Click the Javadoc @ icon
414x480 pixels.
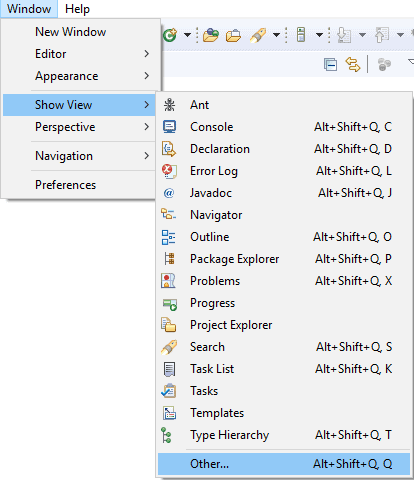point(169,193)
